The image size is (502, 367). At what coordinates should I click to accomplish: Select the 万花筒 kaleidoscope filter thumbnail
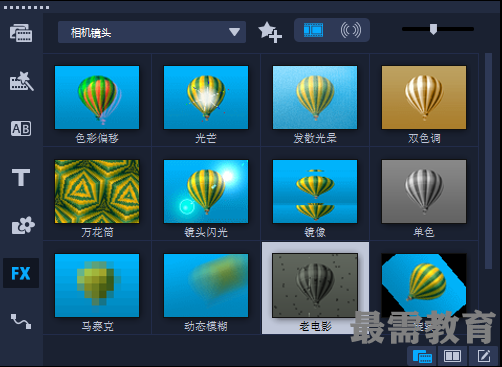click(97, 191)
